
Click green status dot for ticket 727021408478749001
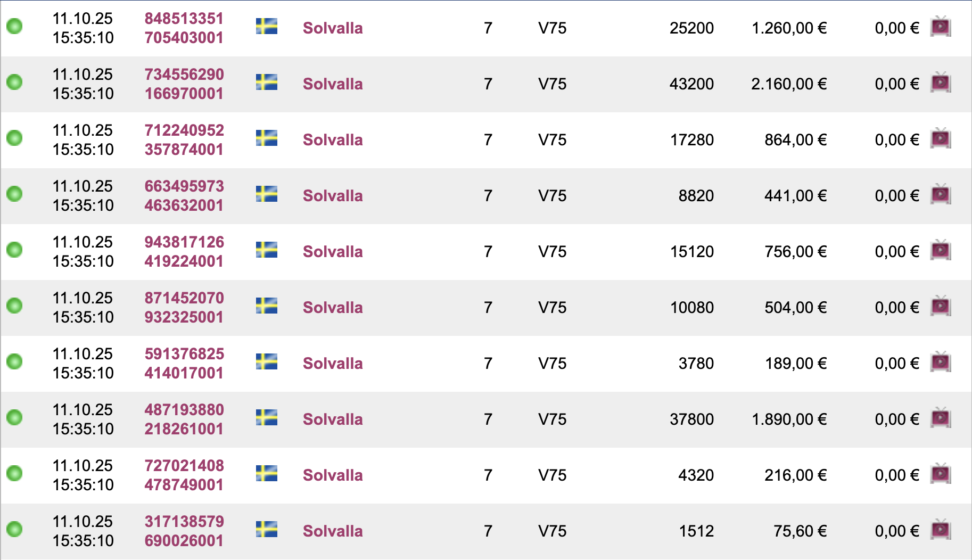tap(14, 473)
